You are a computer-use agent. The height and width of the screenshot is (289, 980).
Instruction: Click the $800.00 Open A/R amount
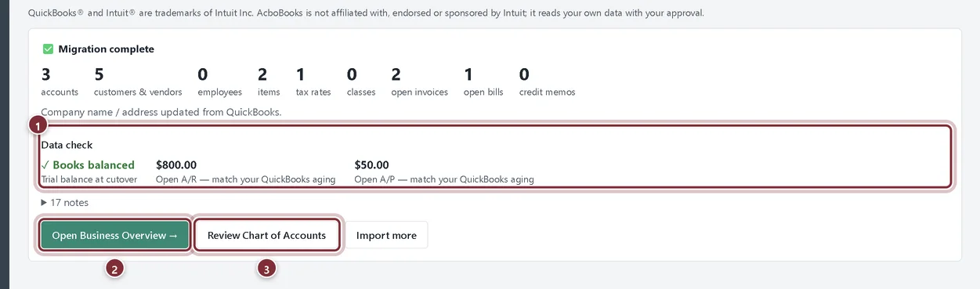coord(176,165)
